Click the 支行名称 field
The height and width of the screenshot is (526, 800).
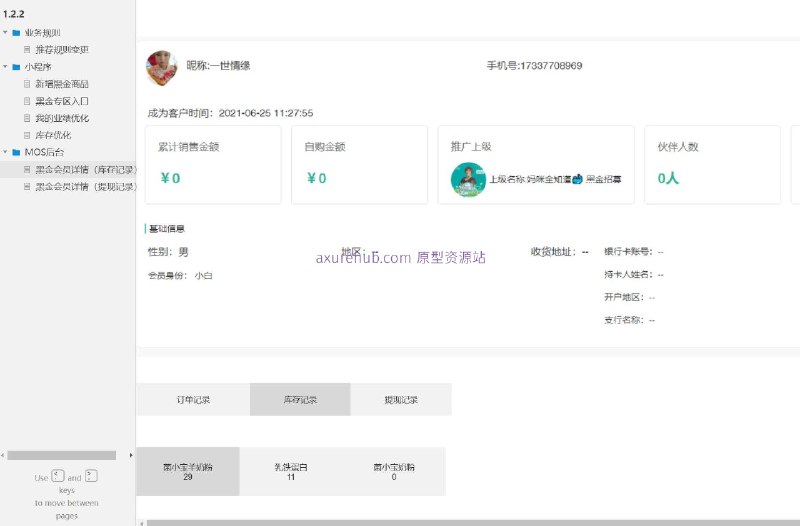pos(630,320)
